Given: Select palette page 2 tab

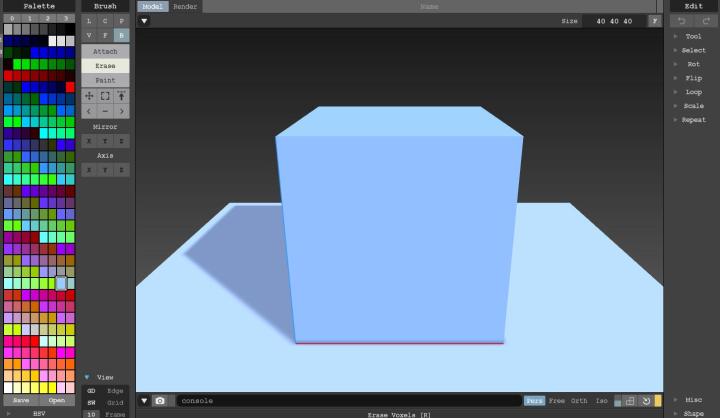Looking at the screenshot, I should tap(48, 18).
